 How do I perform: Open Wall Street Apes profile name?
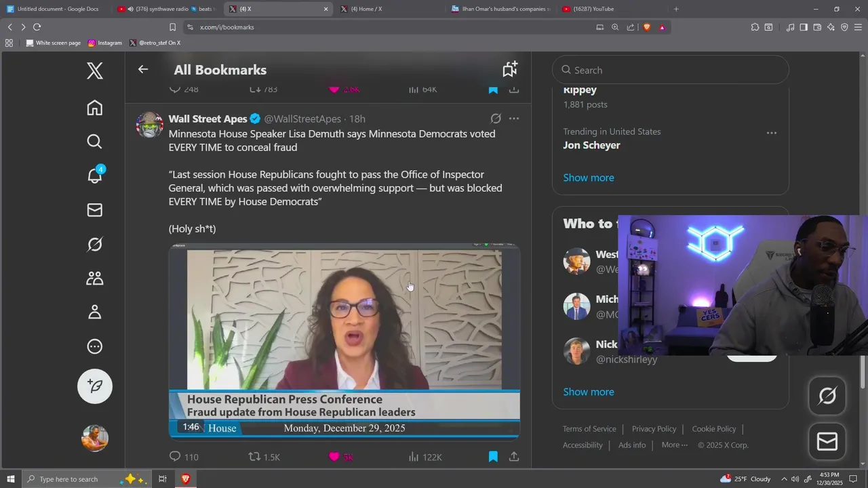point(208,119)
